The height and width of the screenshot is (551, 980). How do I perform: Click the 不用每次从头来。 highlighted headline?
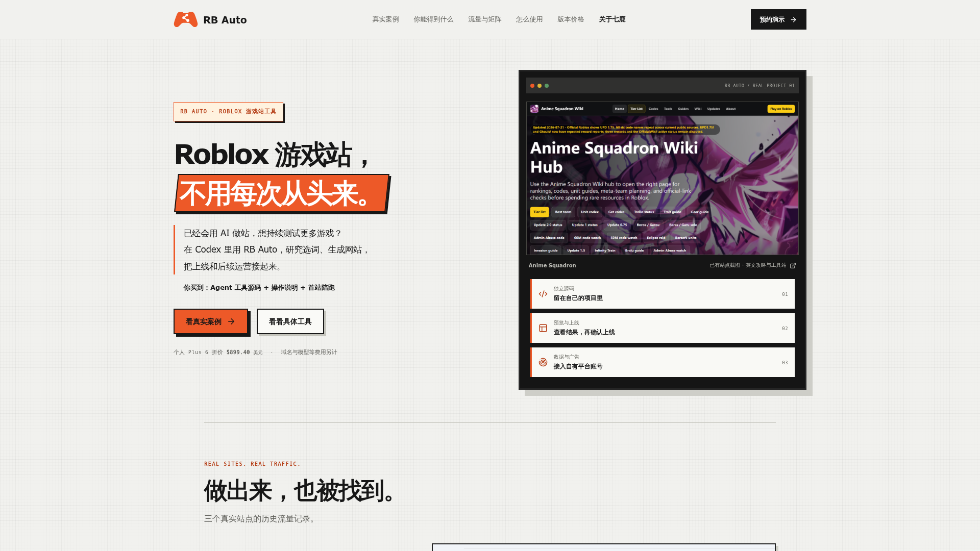tap(282, 193)
